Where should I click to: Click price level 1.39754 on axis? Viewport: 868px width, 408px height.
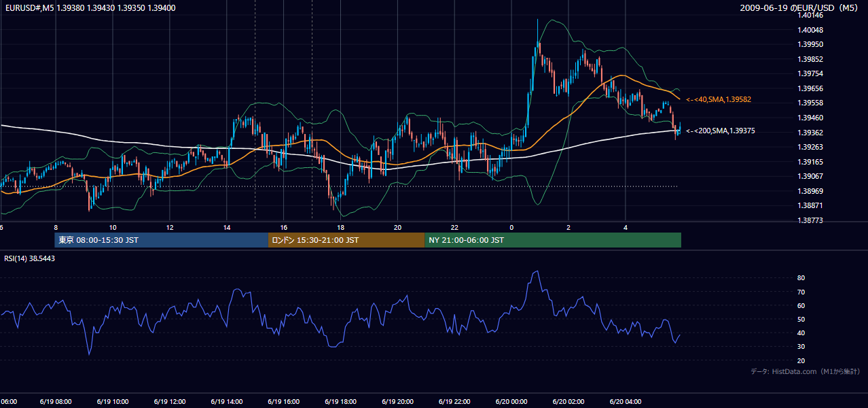click(811, 73)
